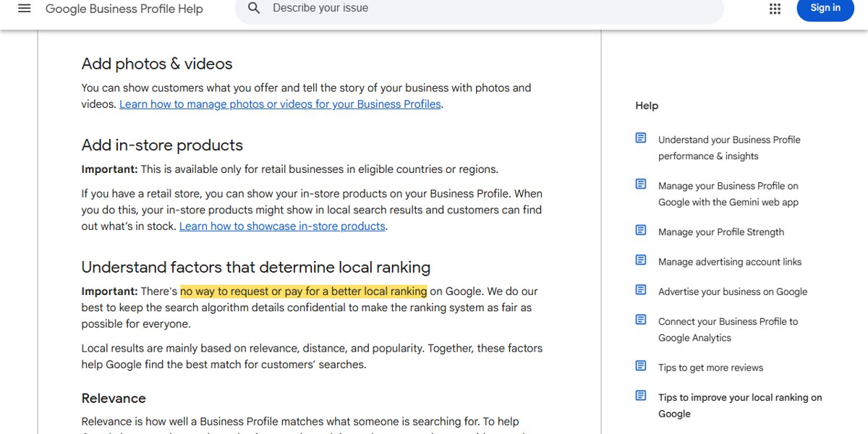The image size is (868, 434).
Task: Open Tips to improve your local ranking on Google
Action: coord(740,405)
